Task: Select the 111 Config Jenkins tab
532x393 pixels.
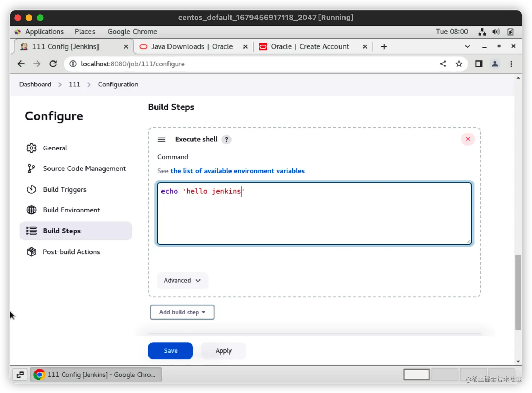Action: click(x=65, y=46)
